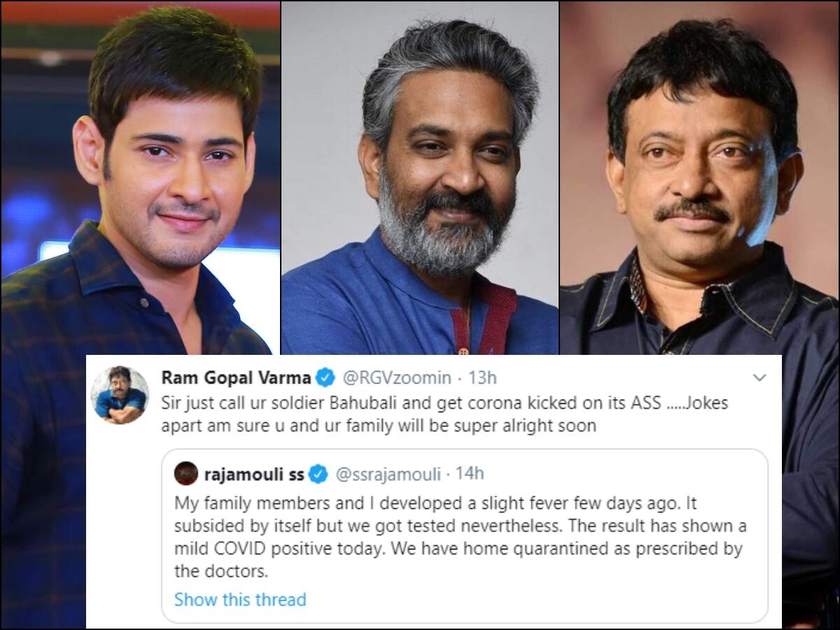The height and width of the screenshot is (630, 840).
Task: Click the verified badge beside rajamouli ss
Action: [x=318, y=474]
